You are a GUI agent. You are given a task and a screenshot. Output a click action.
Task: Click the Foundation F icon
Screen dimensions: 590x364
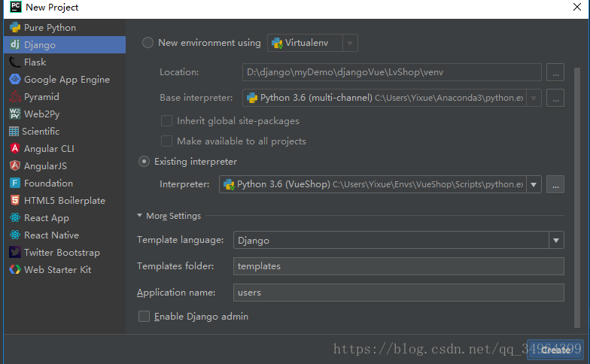click(15, 184)
